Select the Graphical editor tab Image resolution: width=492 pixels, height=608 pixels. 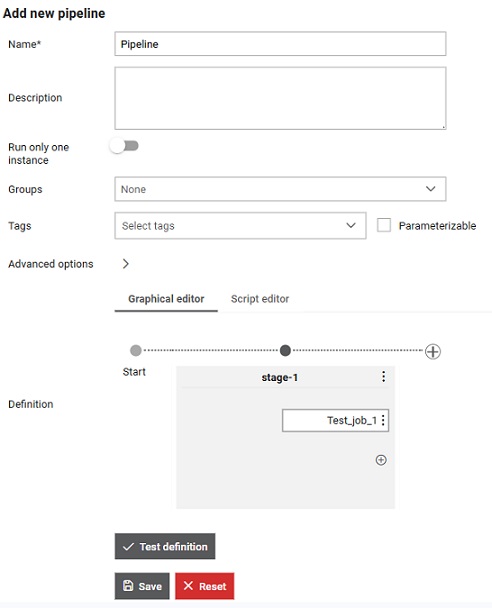166,299
